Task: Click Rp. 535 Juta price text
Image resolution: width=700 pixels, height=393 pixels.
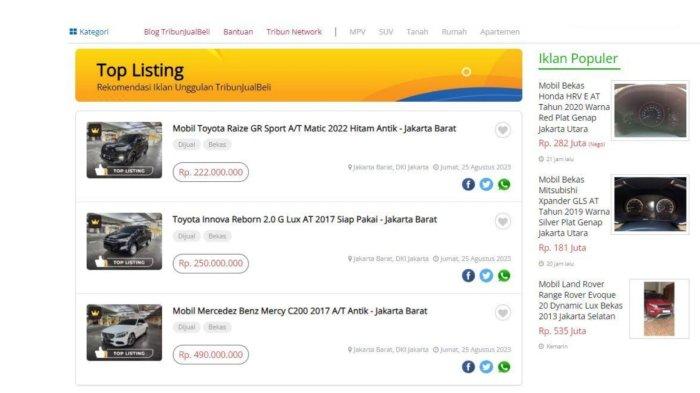Action: 562,331
